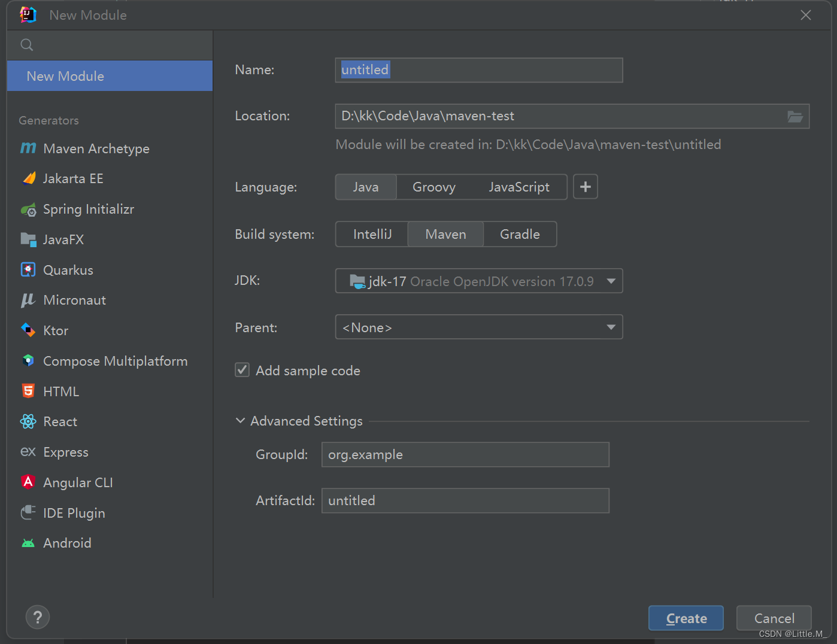The height and width of the screenshot is (644, 837).
Task: Click the module Name input field
Action: 479,70
